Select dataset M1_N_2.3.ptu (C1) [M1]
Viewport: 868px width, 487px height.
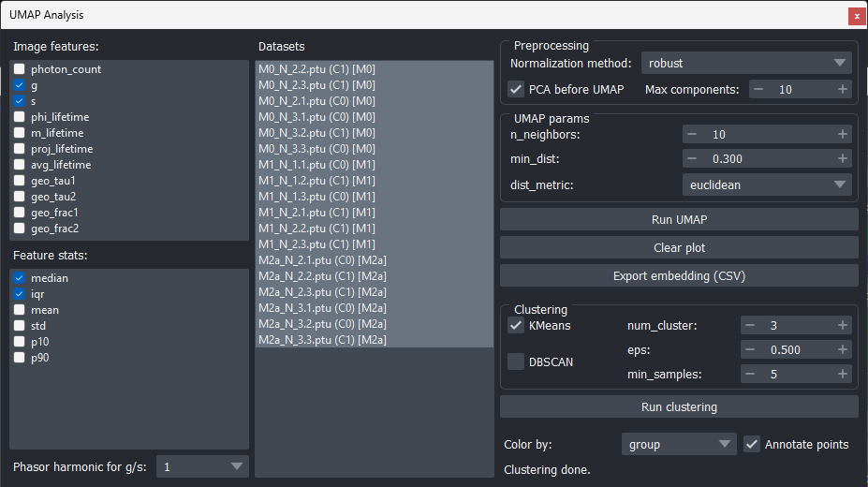(375, 244)
